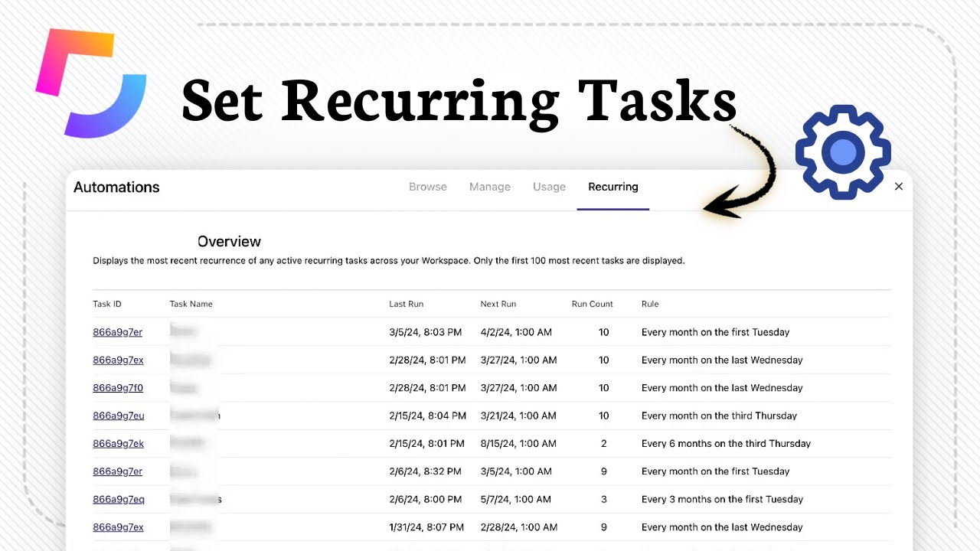Viewport: 980px width, 551px height.
Task: Open task 866a9g7er in the 2/6/24, 8:32 PM row
Action: (x=118, y=471)
